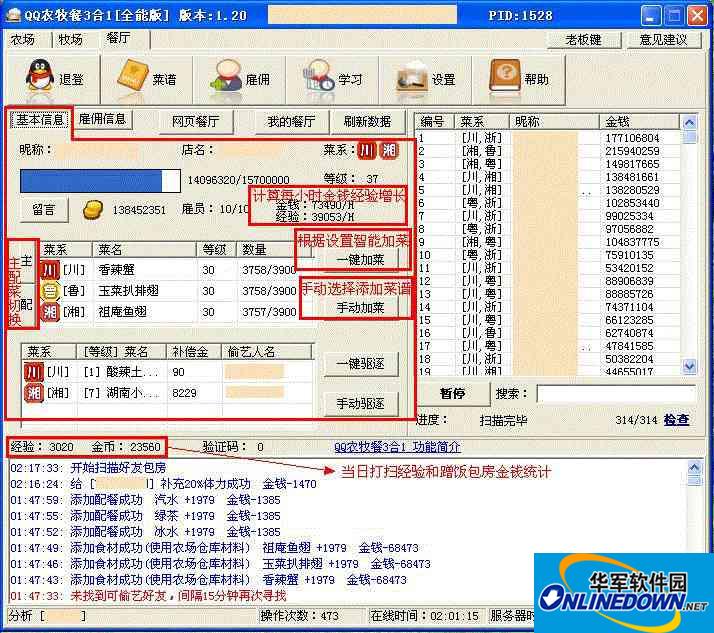Click the friend list scroll-up arrow
714x633 pixels.
point(690,123)
